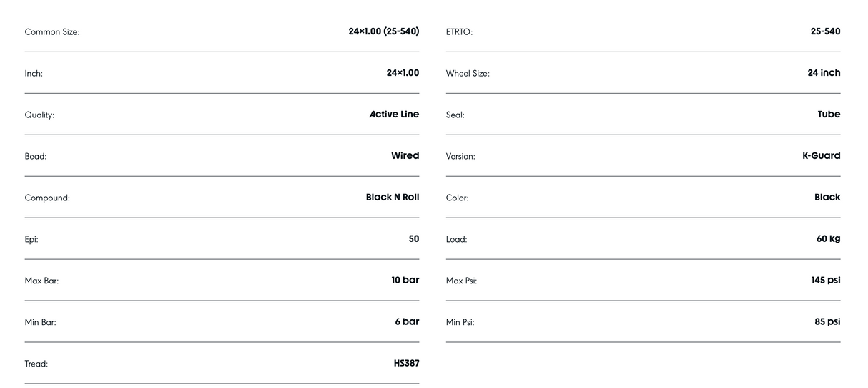Image resolution: width=868 pixels, height=388 pixels.
Task: Select the Min Bar value 6 bar
Action: click(407, 322)
